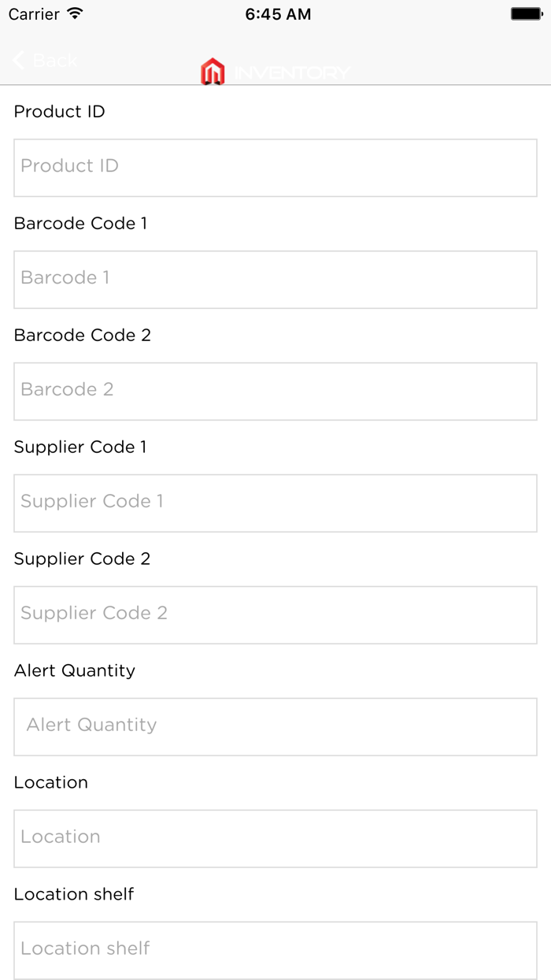The height and width of the screenshot is (980, 551).
Task: Click the Supplier Code 1 input box
Action: (x=275, y=503)
